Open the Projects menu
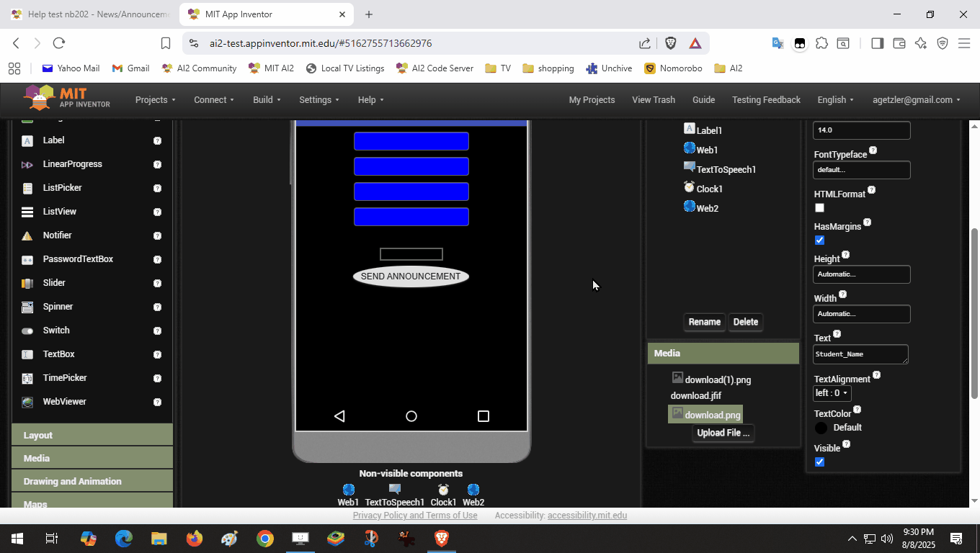 click(x=155, y=100)
